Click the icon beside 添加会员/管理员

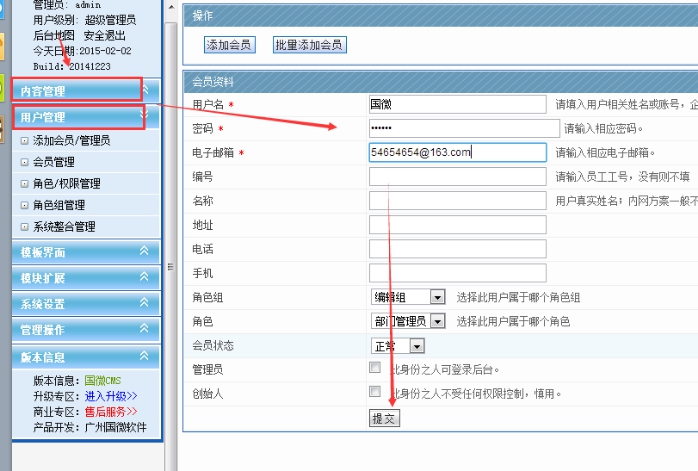(x=25, y=140)
